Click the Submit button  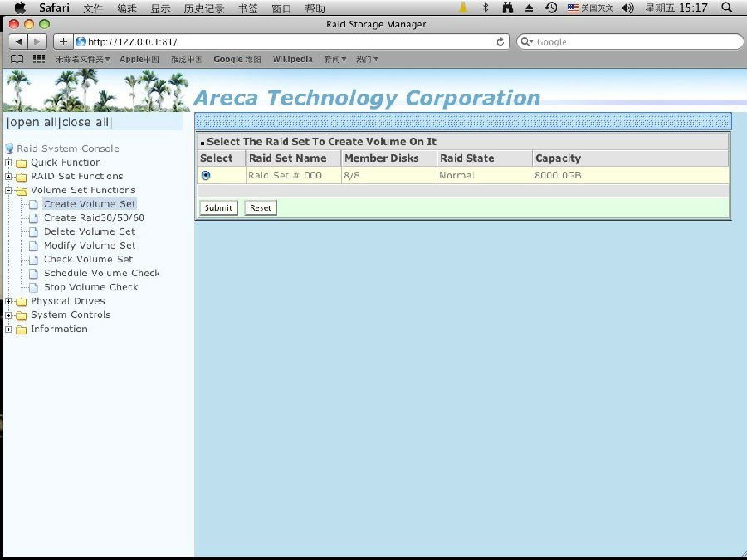click(x=218, y=207)
